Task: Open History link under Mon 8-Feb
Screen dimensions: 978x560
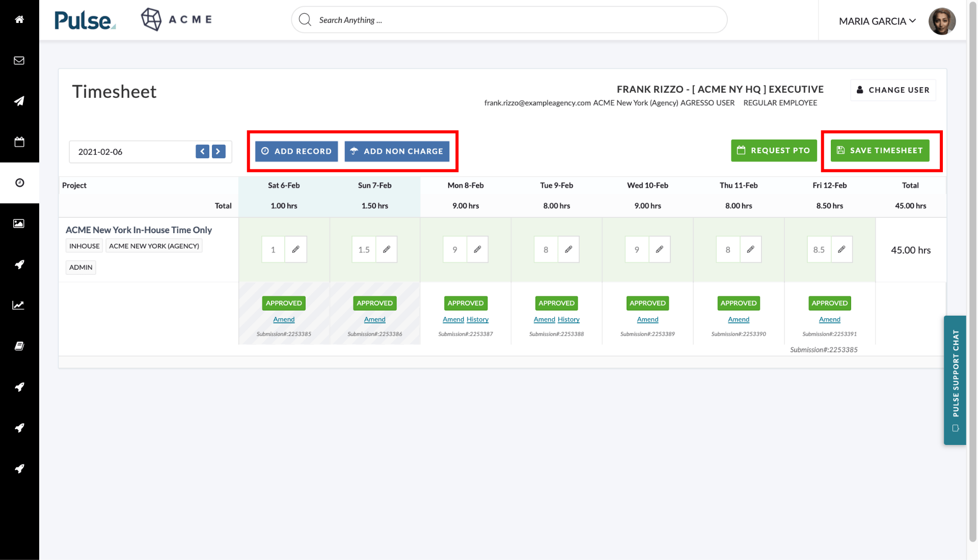Action: pos(477,319)
